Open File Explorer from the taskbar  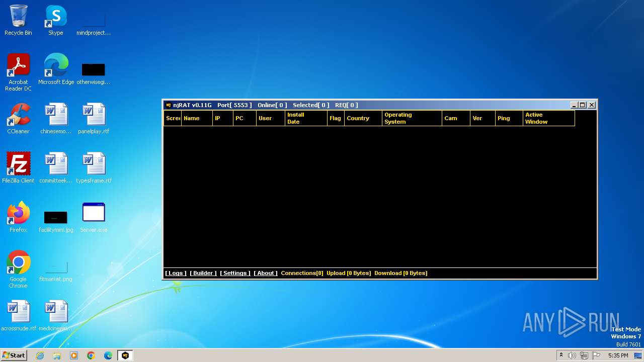coord(57,355)
